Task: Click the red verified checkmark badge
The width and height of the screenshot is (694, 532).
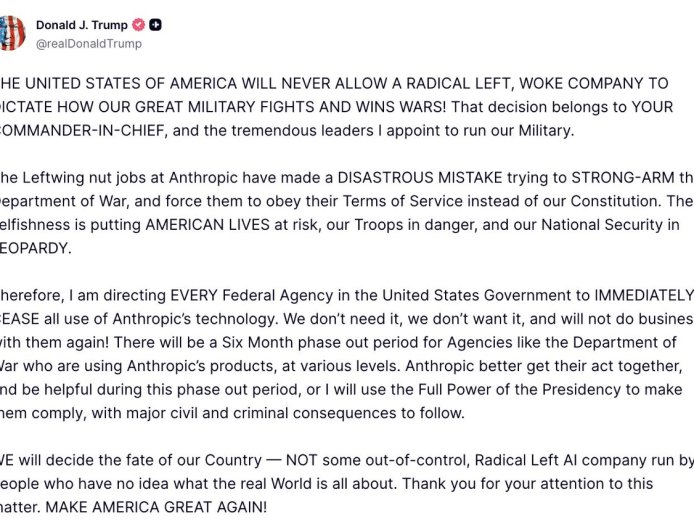Action: pos(139,25)
